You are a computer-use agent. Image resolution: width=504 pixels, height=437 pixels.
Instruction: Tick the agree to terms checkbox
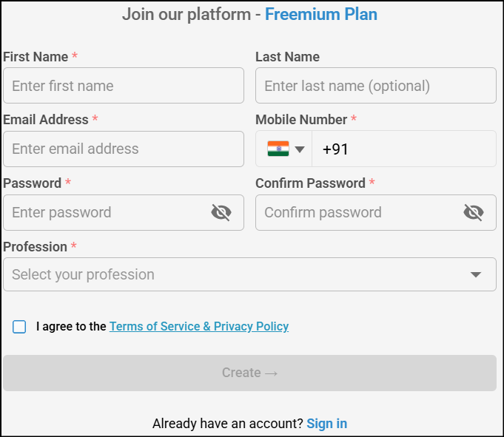point(19,327)
